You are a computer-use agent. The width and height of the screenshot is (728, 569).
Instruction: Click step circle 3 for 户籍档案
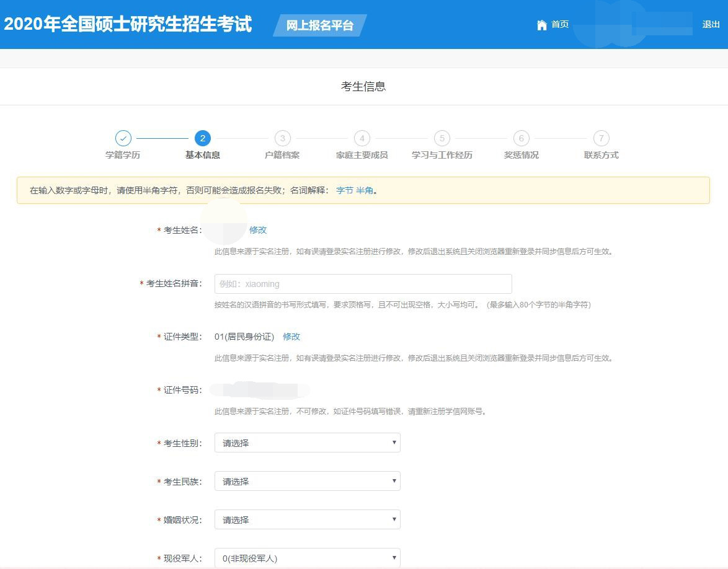[282, 139]
